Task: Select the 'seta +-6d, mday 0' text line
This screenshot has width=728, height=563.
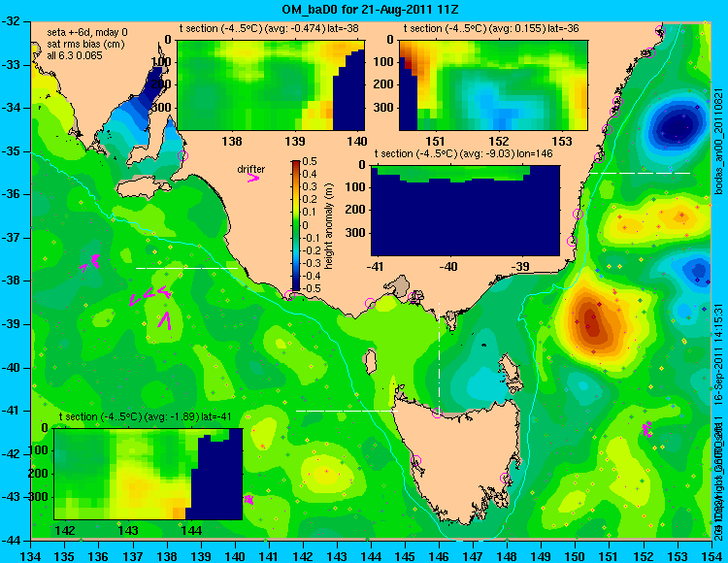Action: point(87,33)
